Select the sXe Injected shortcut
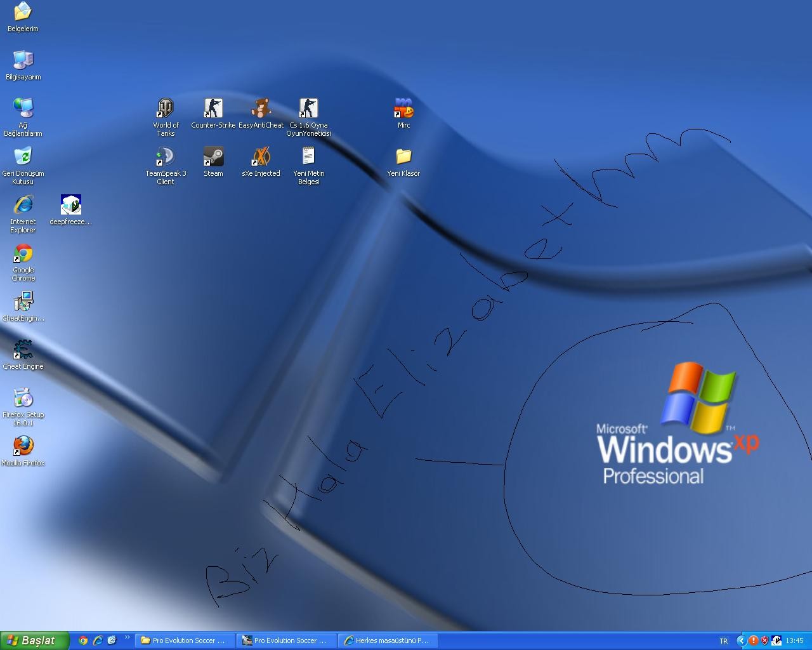This screenshot has height=650, width=812. click(261, 156)
